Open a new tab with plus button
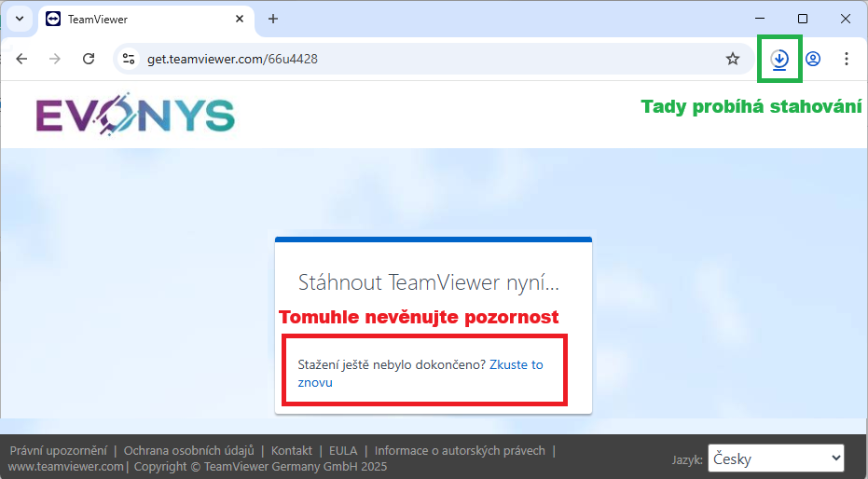868x479 pixels. 273,19
